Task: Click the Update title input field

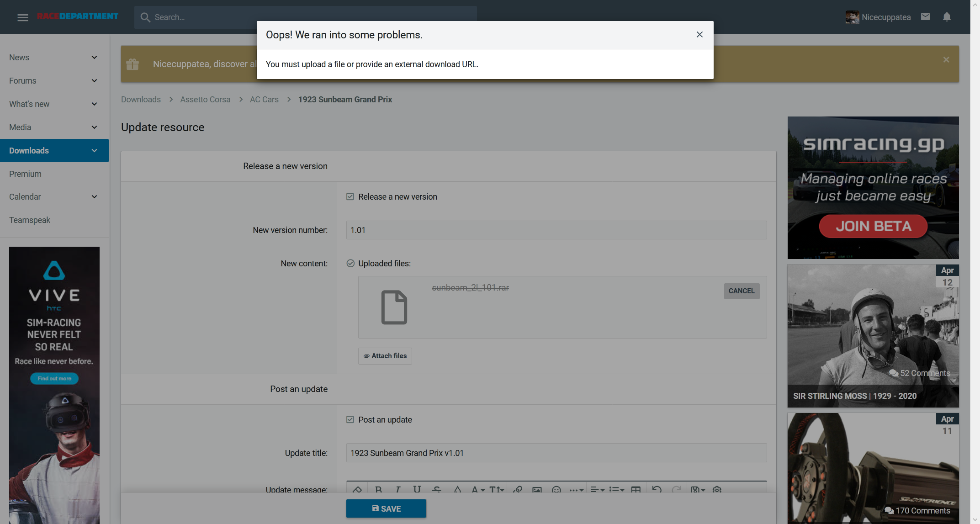Action: 556,453
